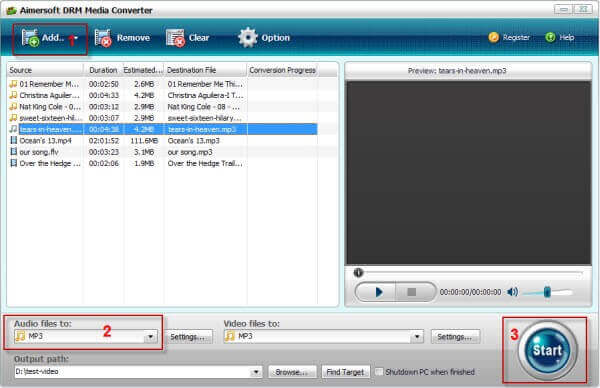
Task: Sort by Duration column header
Action: tap(103, 70)
